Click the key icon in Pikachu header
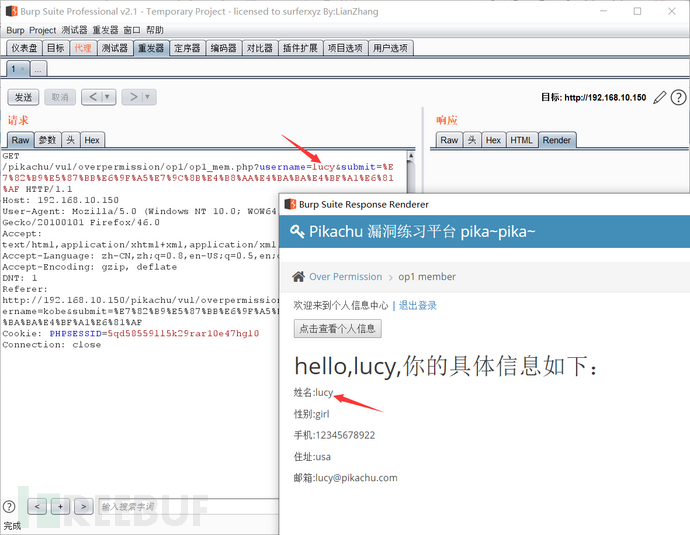 click(x=297, y=231)
